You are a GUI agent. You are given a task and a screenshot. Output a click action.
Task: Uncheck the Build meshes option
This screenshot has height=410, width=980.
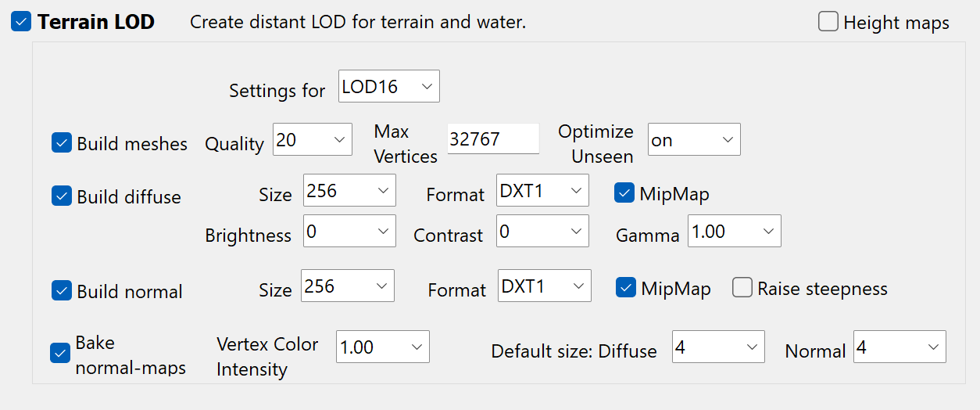(x=62, y=143)
